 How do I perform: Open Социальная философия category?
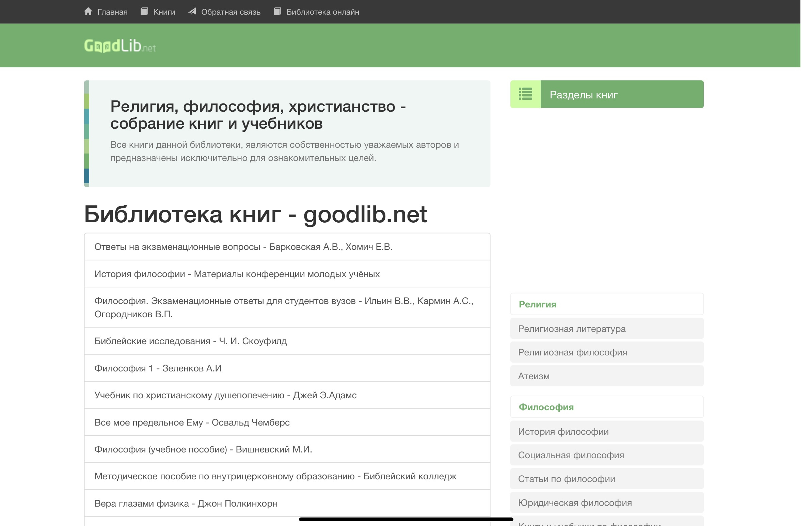point(607,455)
